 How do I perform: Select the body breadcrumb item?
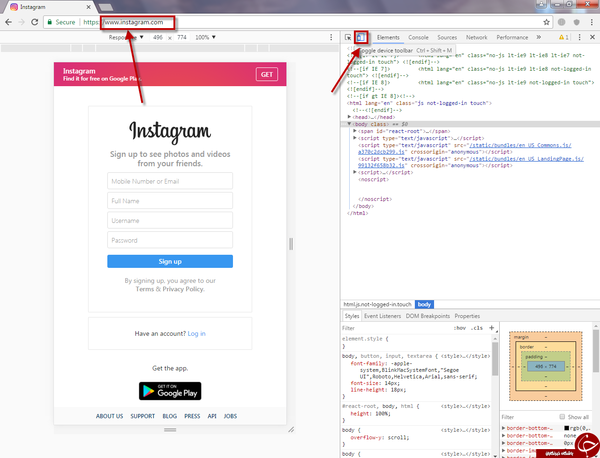[x=424, y=305]
